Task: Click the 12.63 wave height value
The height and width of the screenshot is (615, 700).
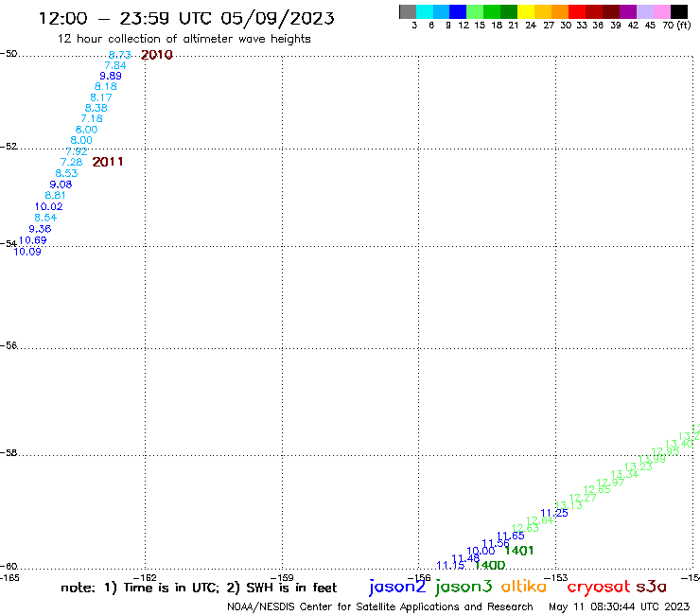Action: pos(525,528)
